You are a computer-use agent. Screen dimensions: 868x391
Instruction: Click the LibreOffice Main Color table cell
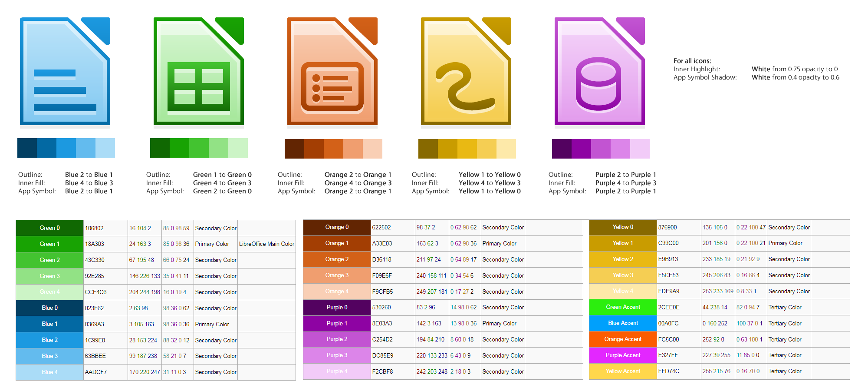266,244
